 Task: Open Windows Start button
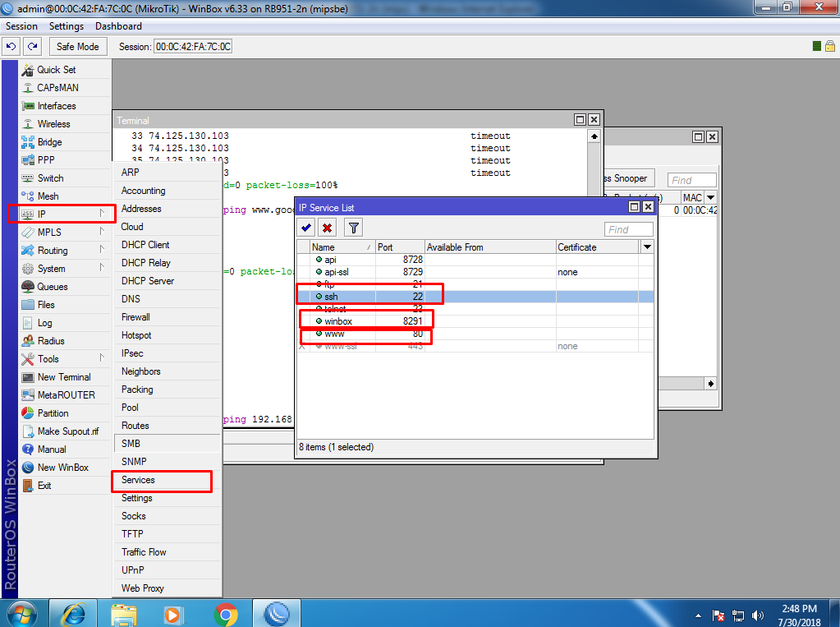click(21, 614)
